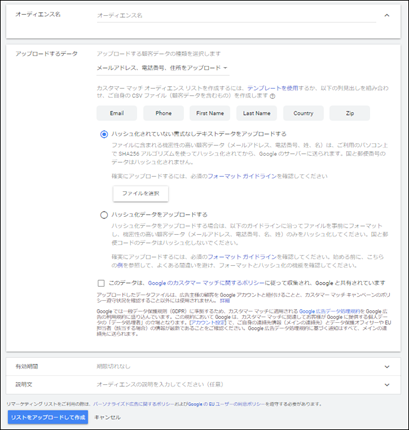409x430 pixels.
Task: Click the ファイルを選択 button
Action: pos(141,194)
